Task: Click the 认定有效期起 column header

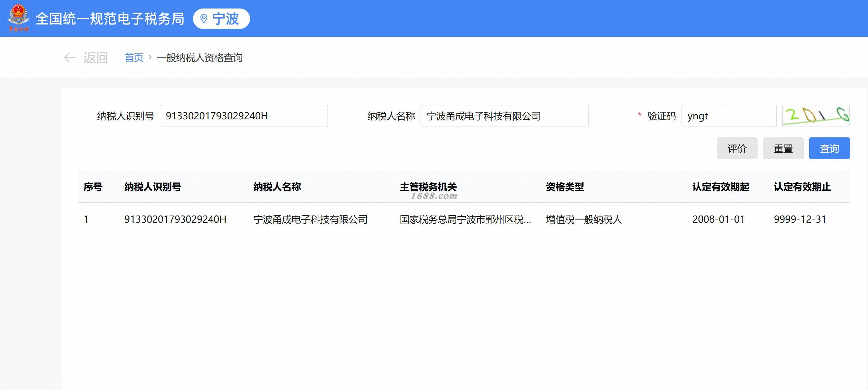Action: [721, 187]
